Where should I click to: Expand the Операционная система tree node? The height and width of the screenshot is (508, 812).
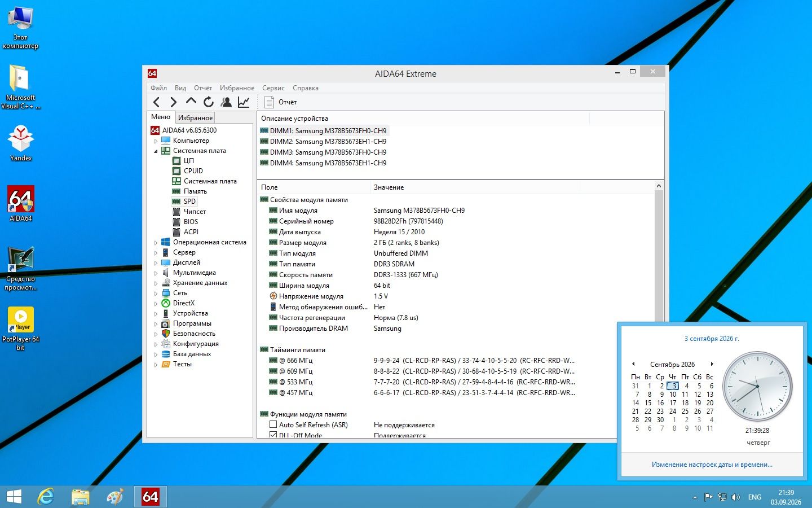coord(156,243)
